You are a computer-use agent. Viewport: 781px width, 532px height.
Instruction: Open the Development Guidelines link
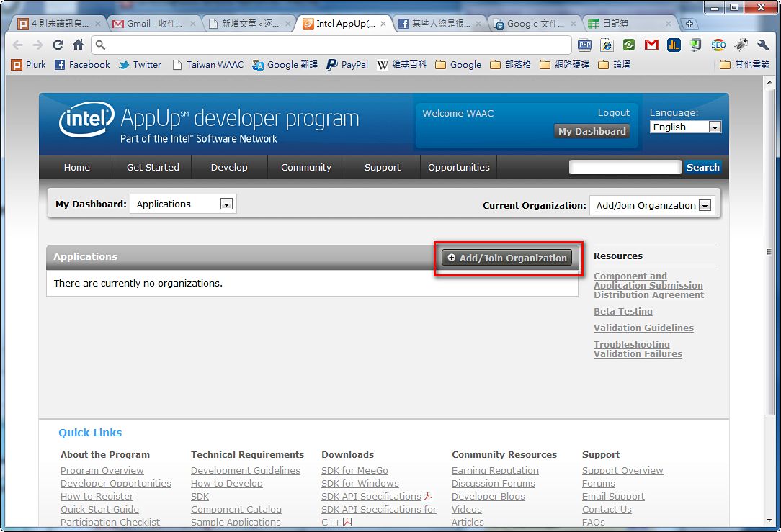click(246, 470)
